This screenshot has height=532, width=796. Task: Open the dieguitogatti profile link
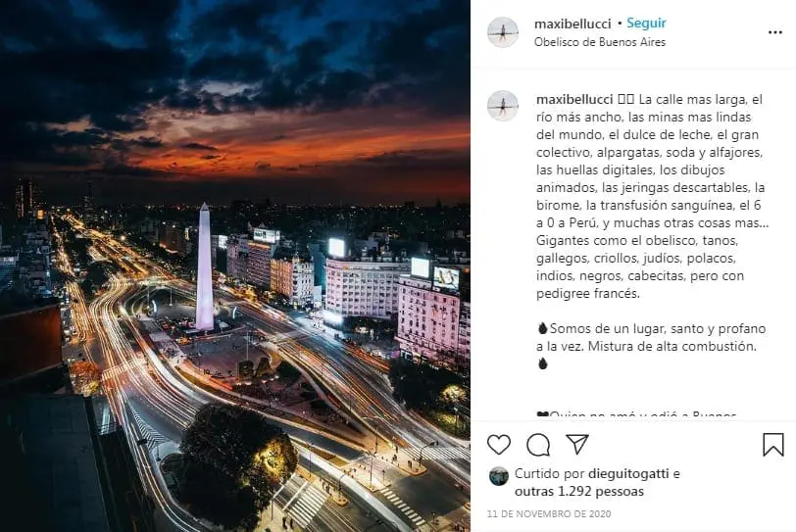[x=628, y=473]
